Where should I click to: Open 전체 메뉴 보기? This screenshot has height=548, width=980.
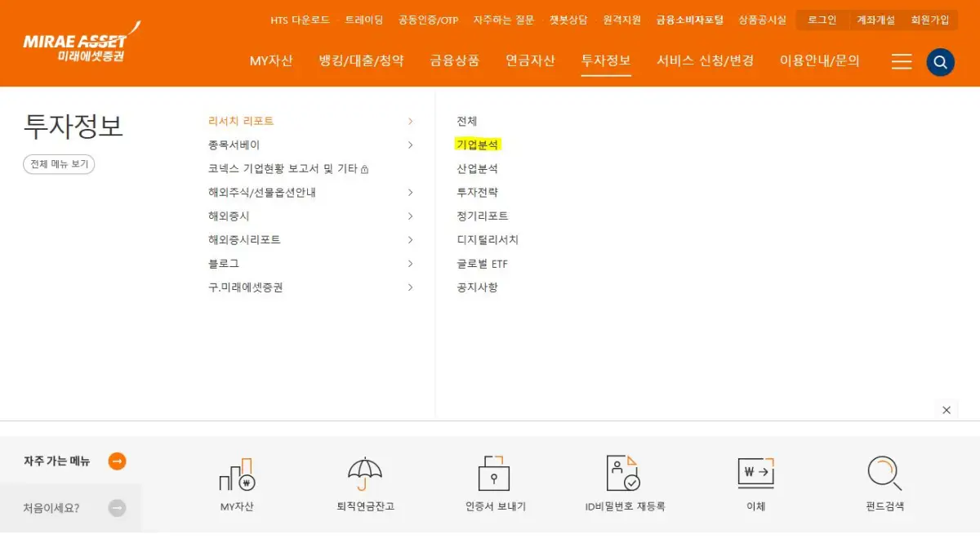coord(58,164)
